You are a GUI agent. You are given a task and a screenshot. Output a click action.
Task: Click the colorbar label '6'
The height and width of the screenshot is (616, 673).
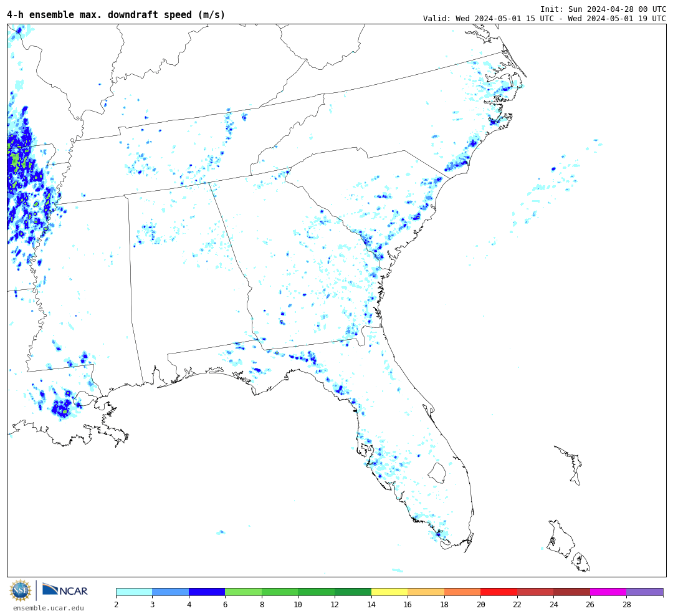pyautogui.click(x=226, y=604)
